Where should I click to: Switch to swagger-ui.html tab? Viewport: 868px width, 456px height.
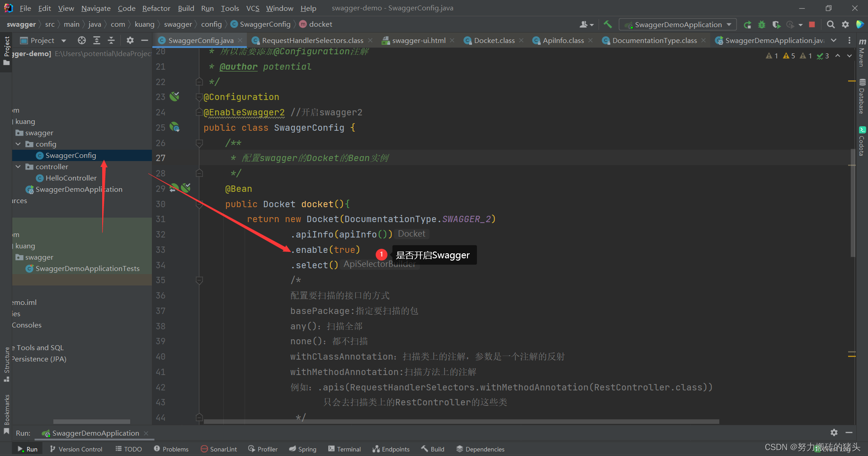click(x=418, y=40)
